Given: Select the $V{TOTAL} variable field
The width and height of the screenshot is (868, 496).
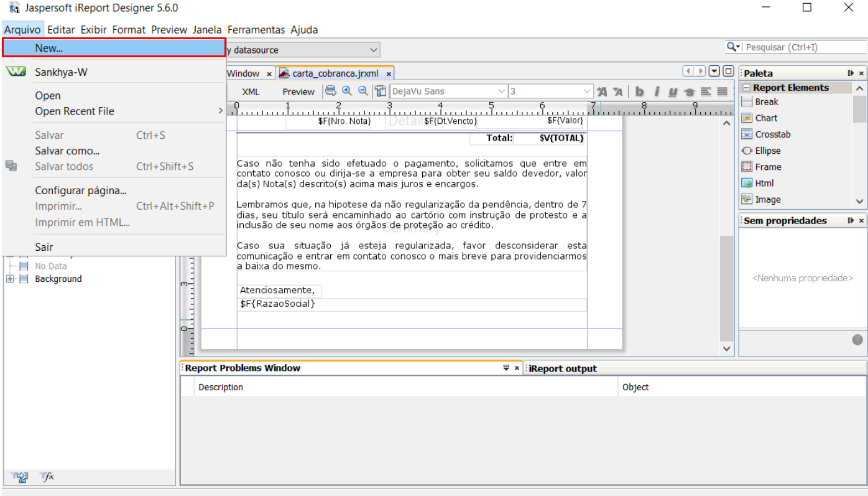Looking at the screenshot, I should click(x=550, y=138).
